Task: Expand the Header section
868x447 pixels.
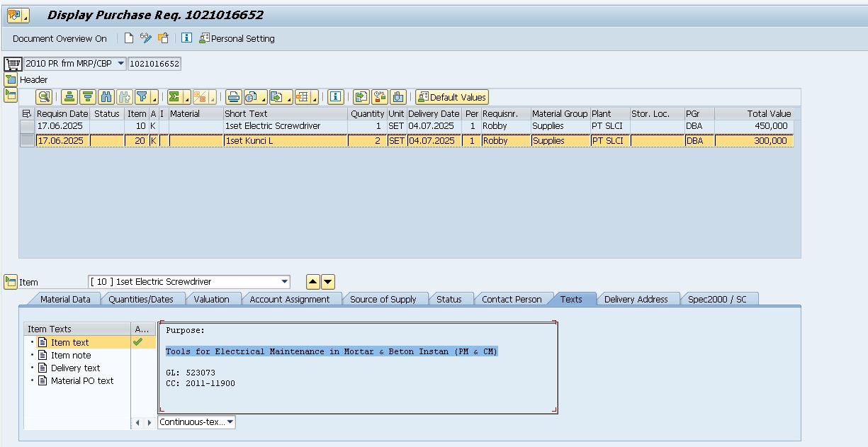Action: [11, 79]
